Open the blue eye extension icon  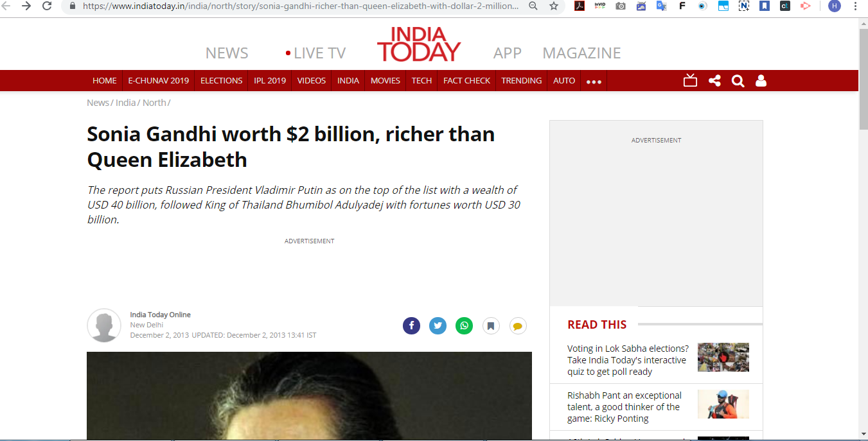tap(703, 6)
